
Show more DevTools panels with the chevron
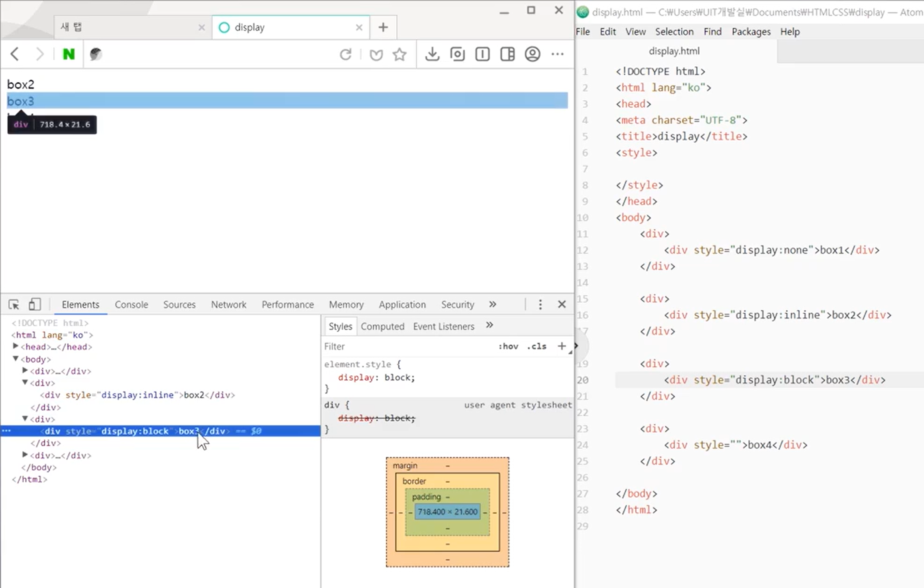pos(493,304)
